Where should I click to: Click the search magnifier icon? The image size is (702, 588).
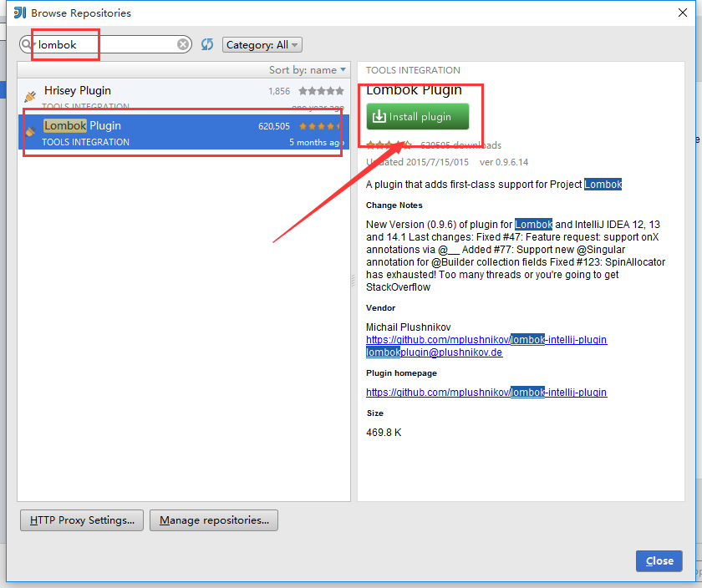(27, 44)
